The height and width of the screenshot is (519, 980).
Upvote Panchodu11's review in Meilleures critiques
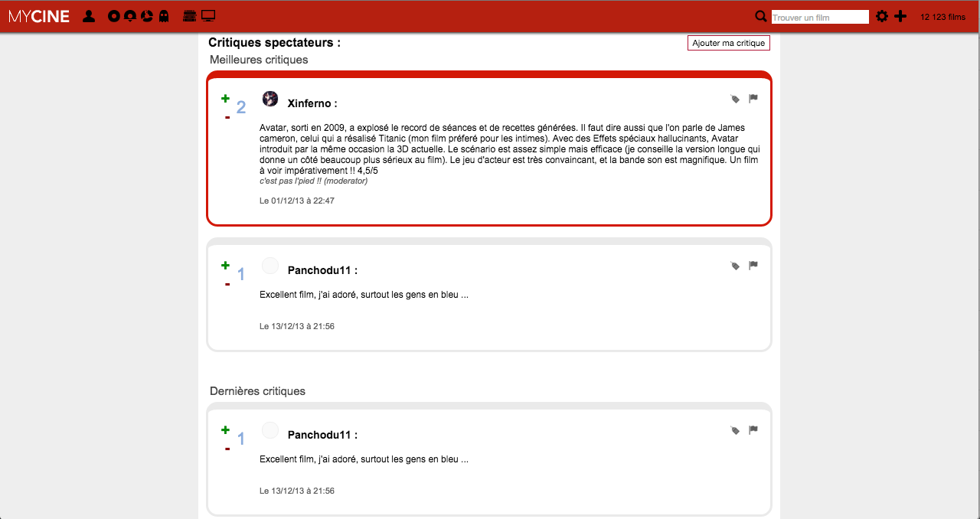point(225,265)
